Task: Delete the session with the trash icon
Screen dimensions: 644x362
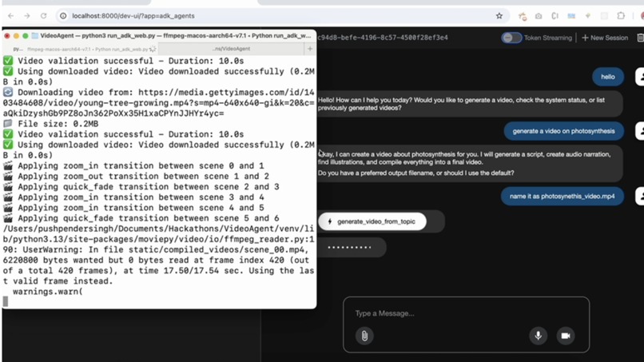Action: click(640, 38)
